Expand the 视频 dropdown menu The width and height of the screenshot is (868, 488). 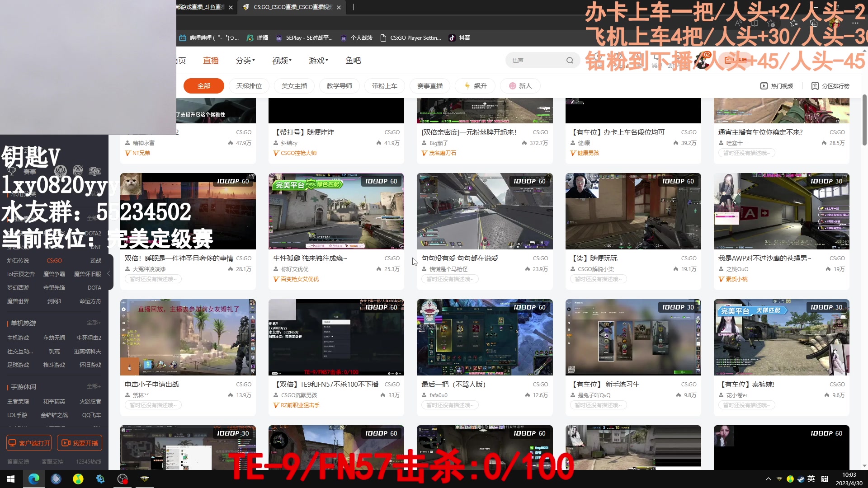(x=282, y=61)
